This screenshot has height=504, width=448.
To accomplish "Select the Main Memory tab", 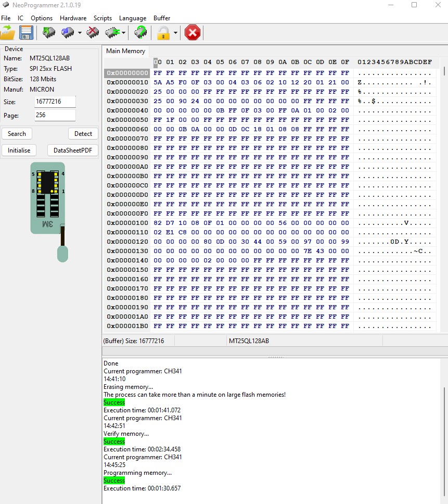I will point(125,51).
